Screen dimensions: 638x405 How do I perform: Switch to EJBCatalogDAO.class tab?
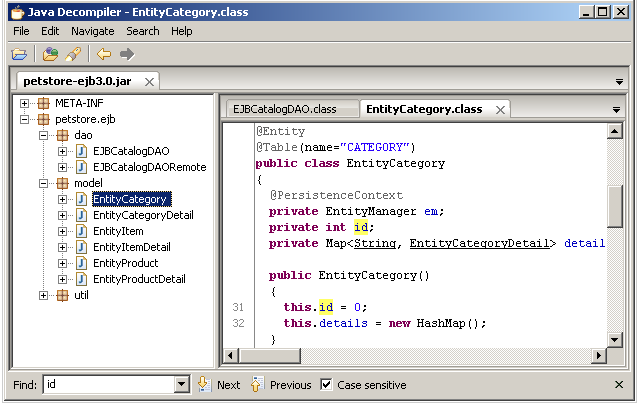(285, 109)
